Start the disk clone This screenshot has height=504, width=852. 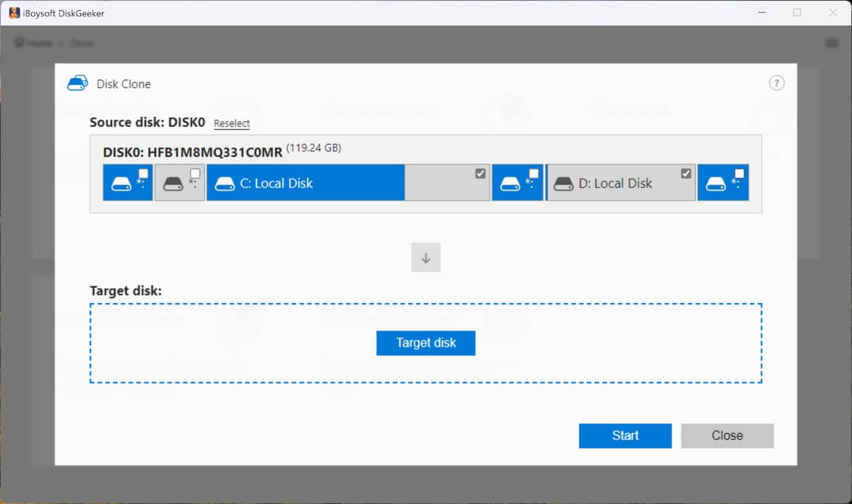pos(625,435)
